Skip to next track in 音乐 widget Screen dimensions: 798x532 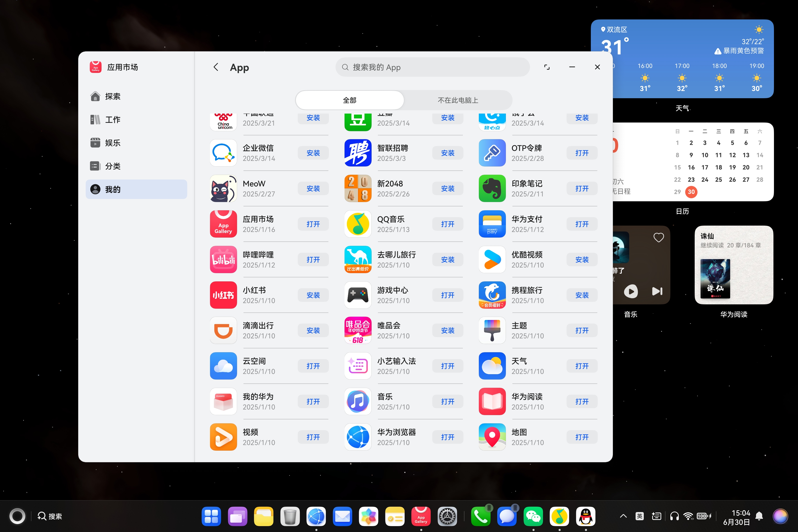tap(657, 291)
